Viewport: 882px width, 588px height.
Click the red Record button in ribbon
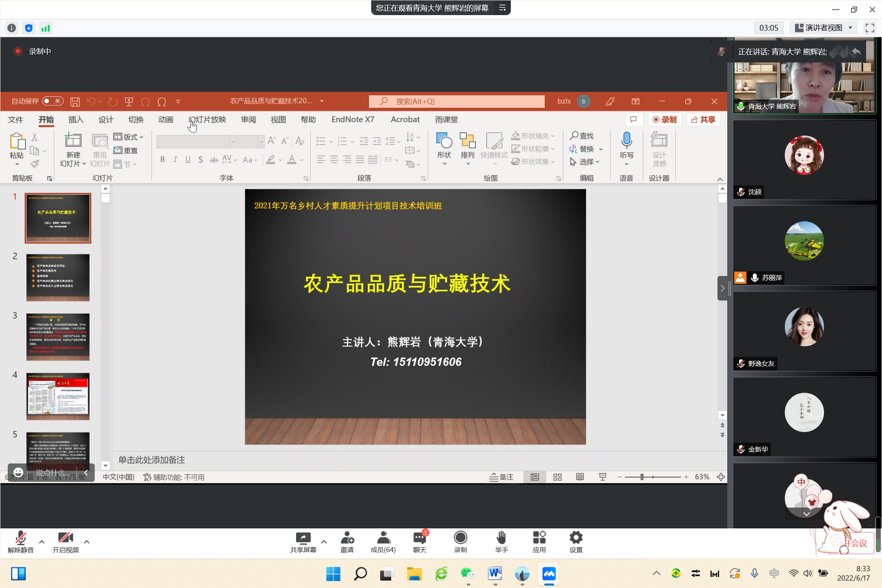665,119
